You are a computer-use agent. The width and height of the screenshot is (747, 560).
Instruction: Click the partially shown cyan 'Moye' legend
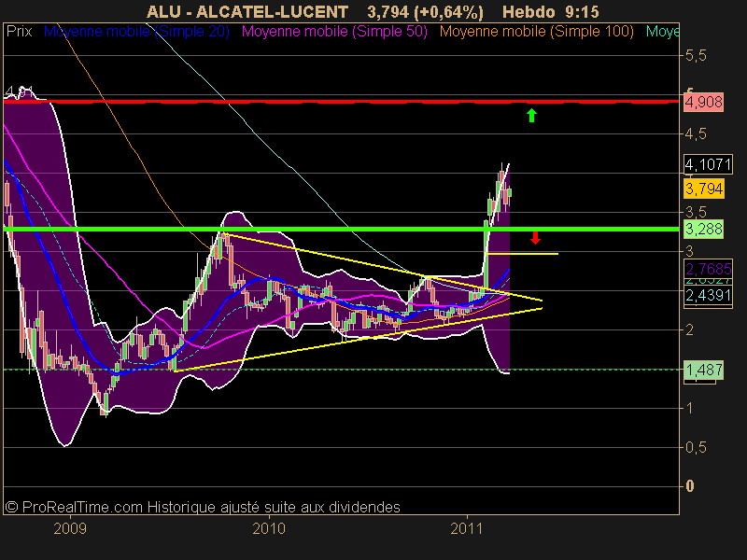pos(662,32)
